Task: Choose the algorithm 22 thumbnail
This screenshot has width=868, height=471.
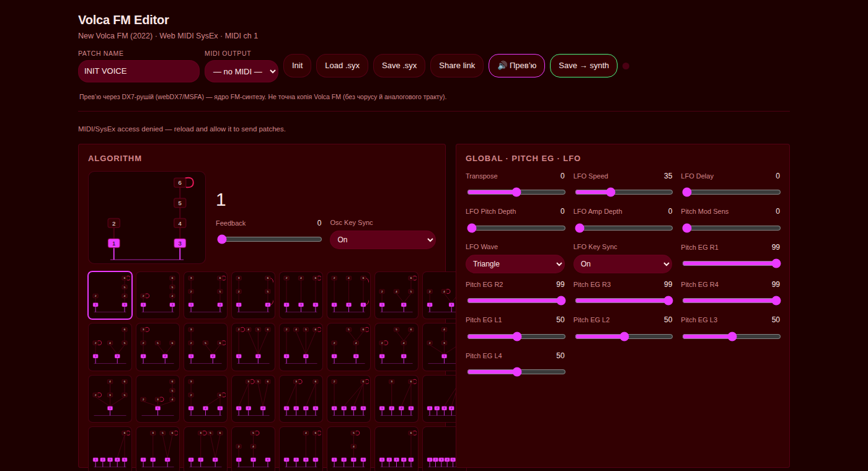Action: coord(348,398)
